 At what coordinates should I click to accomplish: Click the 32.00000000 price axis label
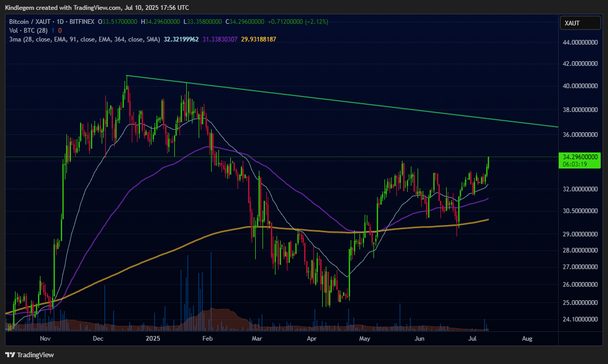pos(580,189)
